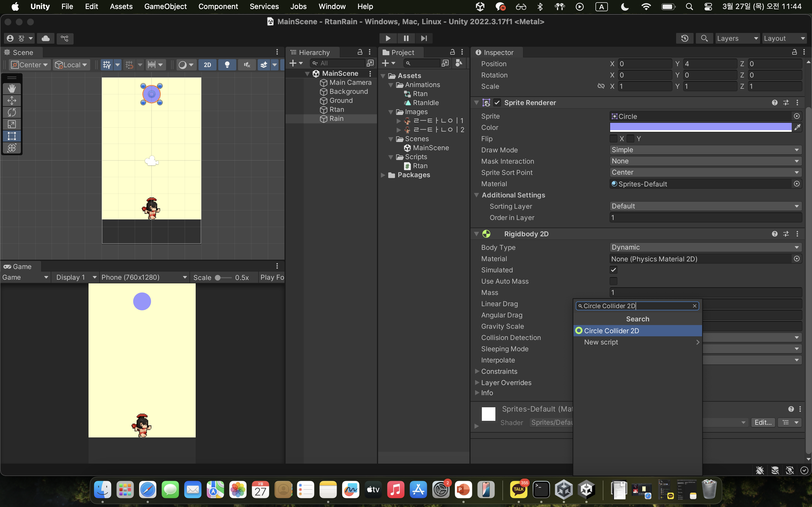Click the sprite Color swatch

[700, 127]
